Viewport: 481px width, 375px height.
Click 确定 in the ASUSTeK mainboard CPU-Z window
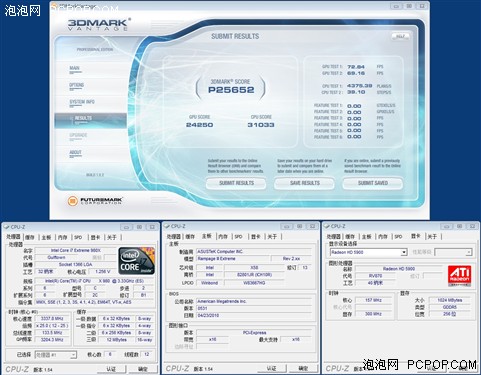tap(303, 368)
